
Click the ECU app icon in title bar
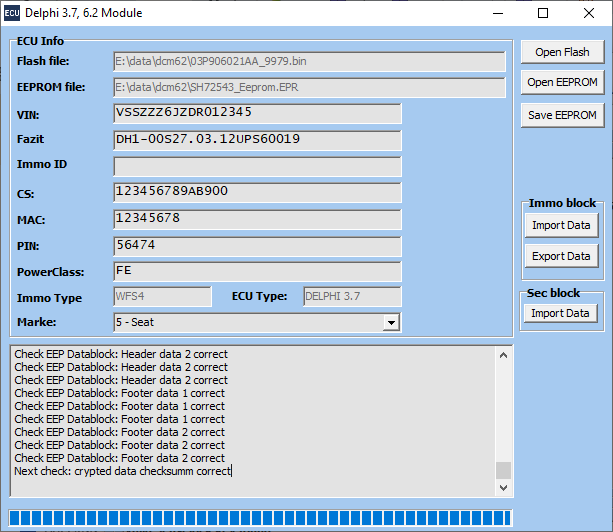[13, 13]
